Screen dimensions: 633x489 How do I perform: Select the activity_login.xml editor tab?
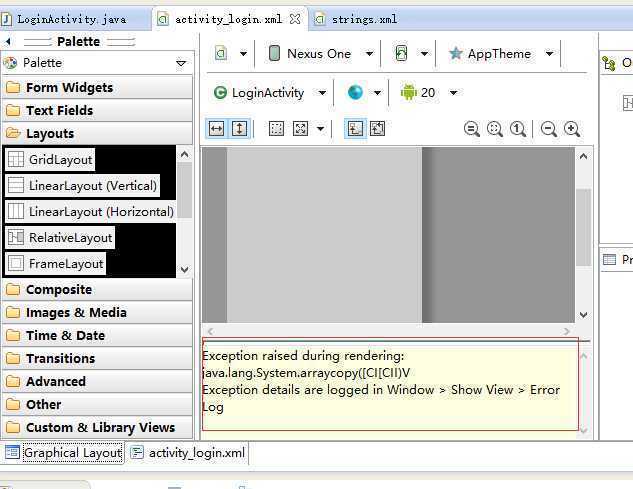[x=228, y=19]
